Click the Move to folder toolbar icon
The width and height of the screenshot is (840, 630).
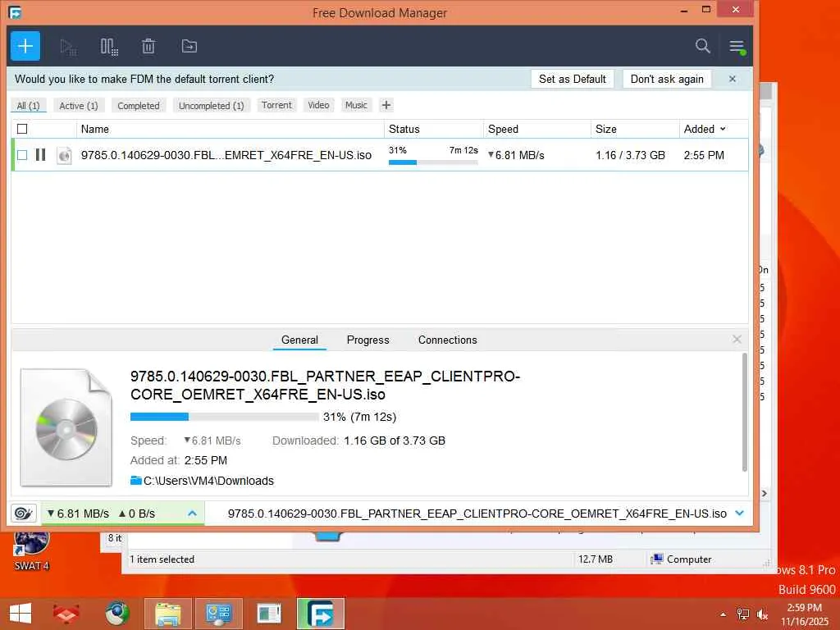(189, 47)
